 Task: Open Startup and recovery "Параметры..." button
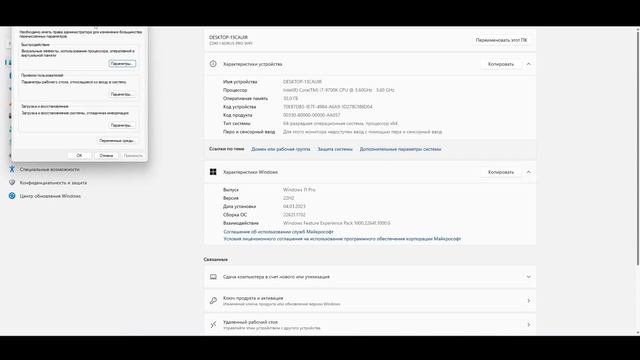point(122,125)
